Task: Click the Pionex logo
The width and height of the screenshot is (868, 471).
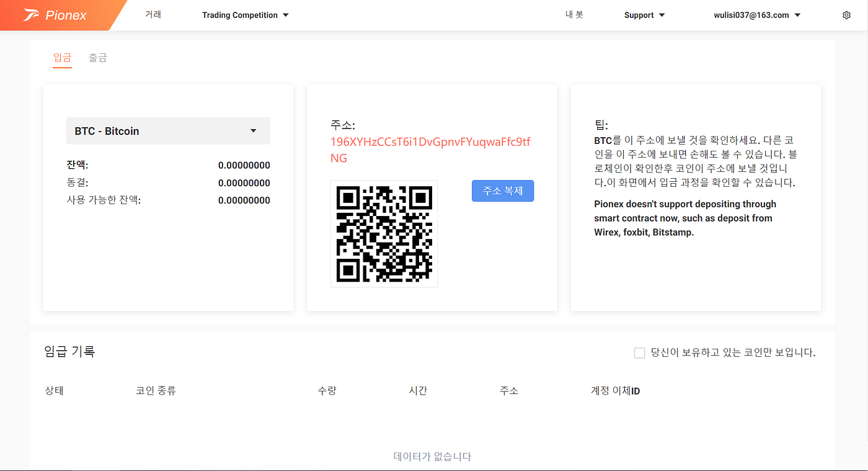Action: pyautogui.click(x=55, y=15)
